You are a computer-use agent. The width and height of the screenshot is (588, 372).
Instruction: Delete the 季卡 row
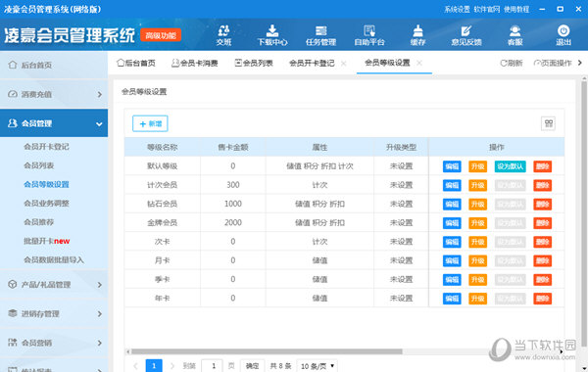542,279
